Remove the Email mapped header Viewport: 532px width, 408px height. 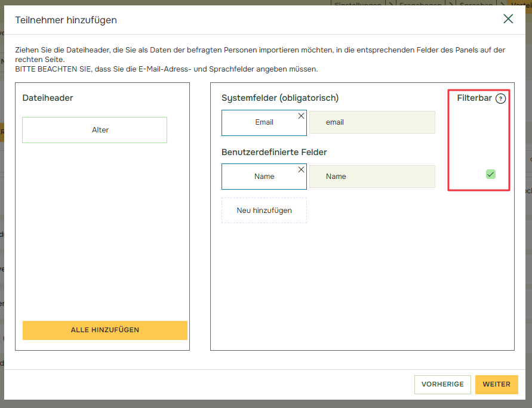(x=301, y=116)
